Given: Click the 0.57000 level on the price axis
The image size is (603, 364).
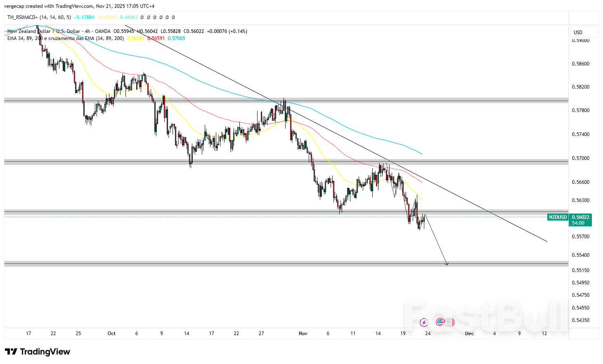Looking at the screenshot, I should click(580, 158).
